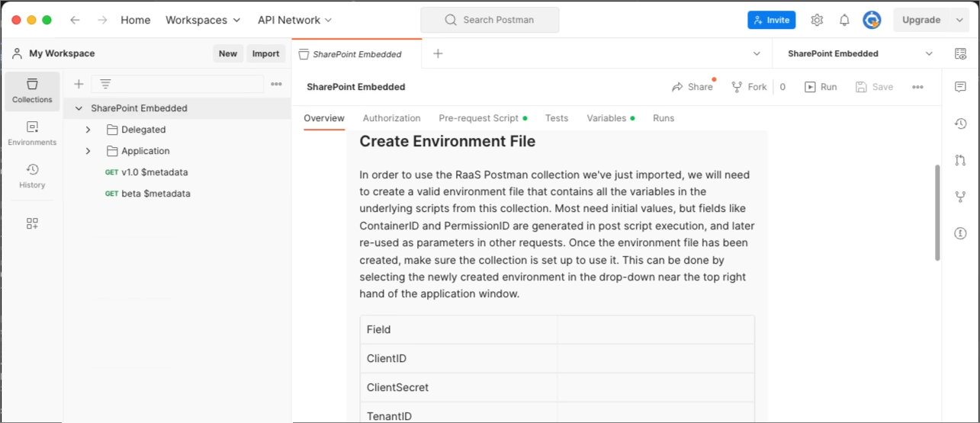Expand the Application folder
The width and height of the screenshot is (980, 423).
(88, 151)
